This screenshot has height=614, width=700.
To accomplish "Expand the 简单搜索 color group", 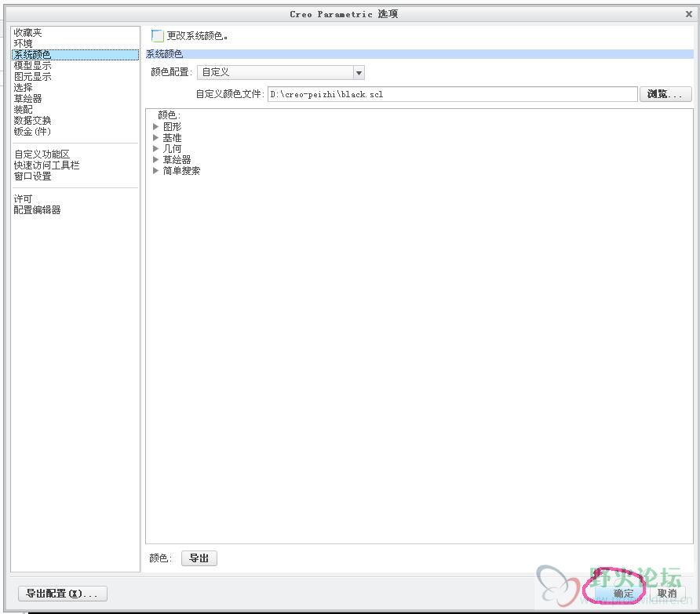I will click(156, 170).
